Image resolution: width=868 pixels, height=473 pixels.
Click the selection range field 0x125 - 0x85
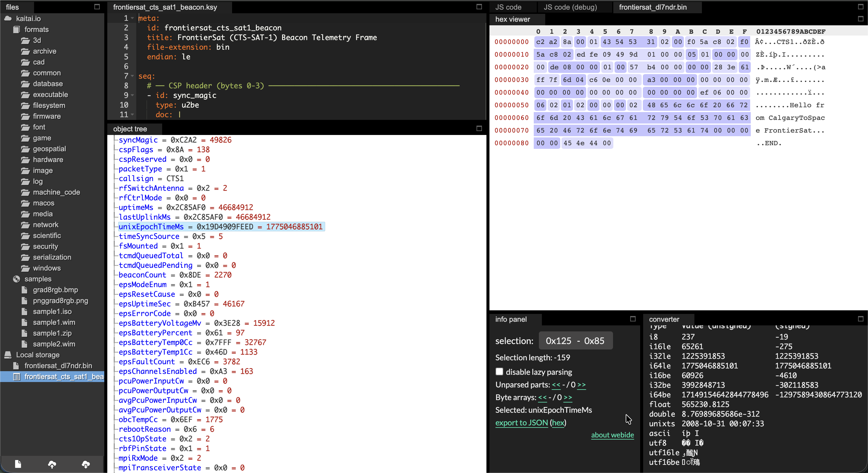[x=576, y=341]
